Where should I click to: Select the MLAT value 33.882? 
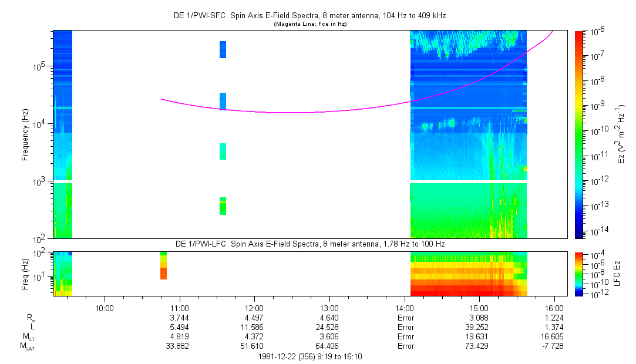pos(178,346)
